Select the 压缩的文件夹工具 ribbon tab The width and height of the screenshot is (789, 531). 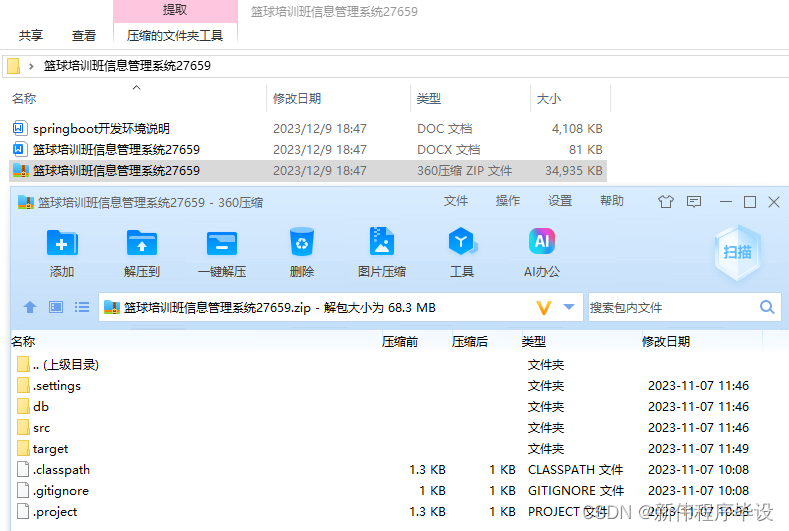(175, 35)
